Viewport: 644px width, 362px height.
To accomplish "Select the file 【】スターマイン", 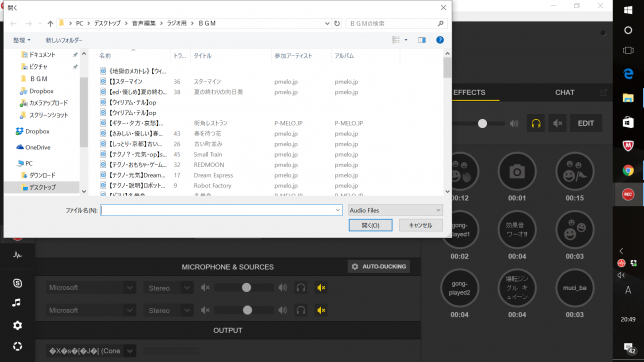I will [x=126, y=81].
